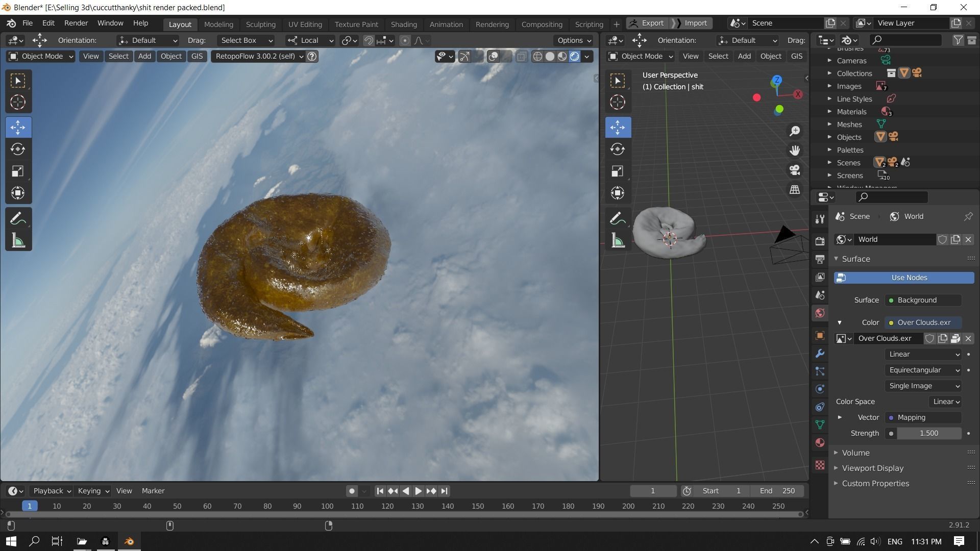Select the Rotate tool in left viewport
The height and width of the screenshot is (551, 980).
(18, 149)
